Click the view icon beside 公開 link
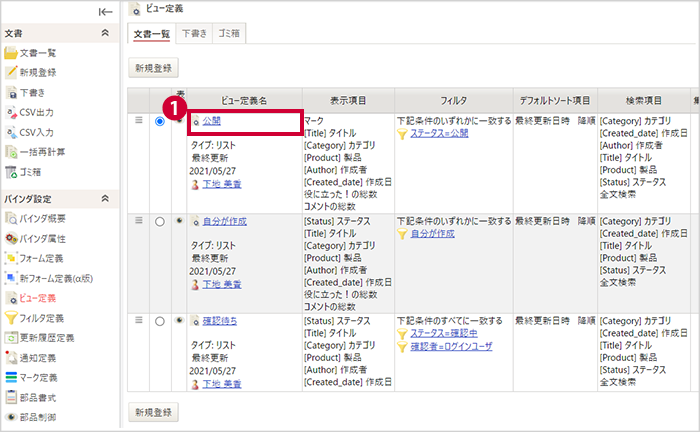Screen dimensions: 700x432 (196, 121)
